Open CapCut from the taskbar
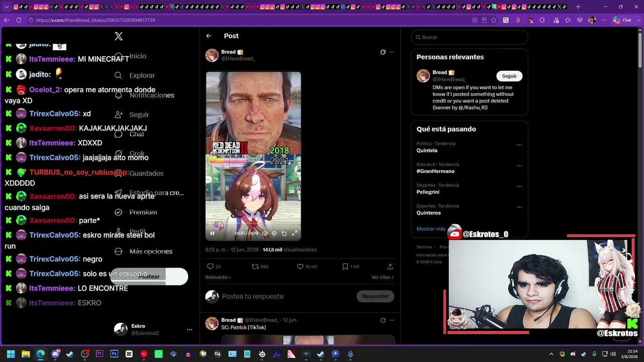 [129, 354]
